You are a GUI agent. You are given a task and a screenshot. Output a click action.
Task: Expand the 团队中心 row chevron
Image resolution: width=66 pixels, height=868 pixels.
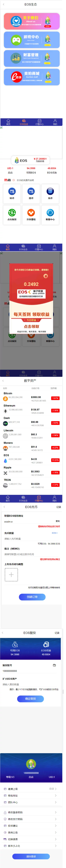[x=56, y=802]
